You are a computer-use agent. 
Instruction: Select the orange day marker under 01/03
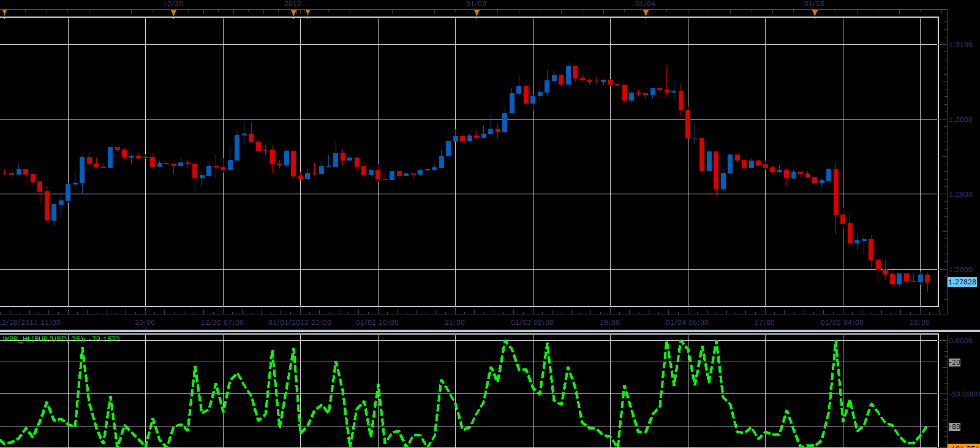tap(477, 13)
